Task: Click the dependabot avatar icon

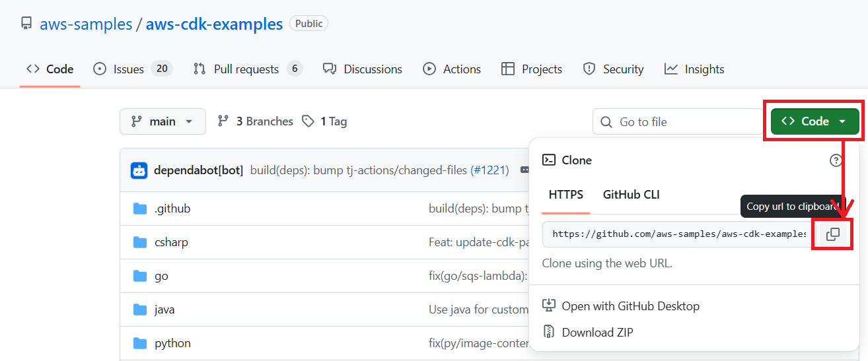Action: pyautogui.click(x=139, y=170)
